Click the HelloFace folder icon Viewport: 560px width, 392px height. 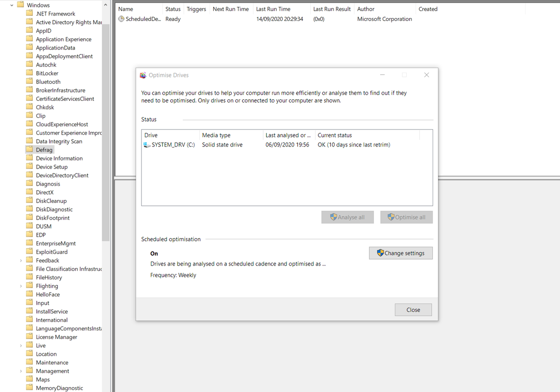30,294
